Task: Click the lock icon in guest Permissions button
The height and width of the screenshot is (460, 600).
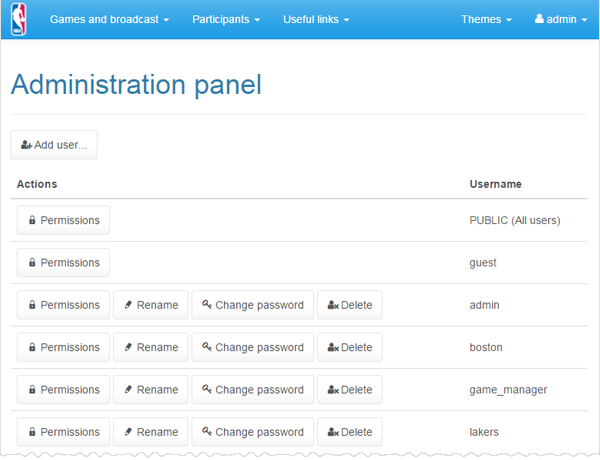Action: tap(32, 263)
